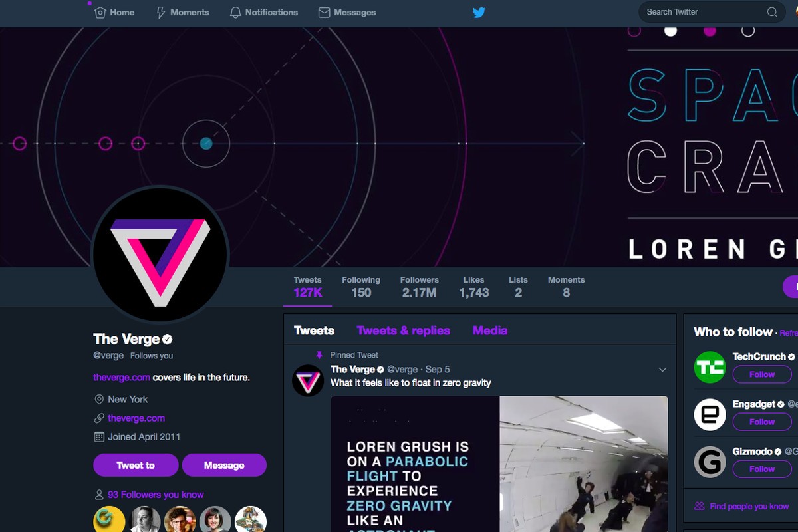Open the theverge.com website link
The width and height of the screenshot is (798, 532).
point(136,418)
